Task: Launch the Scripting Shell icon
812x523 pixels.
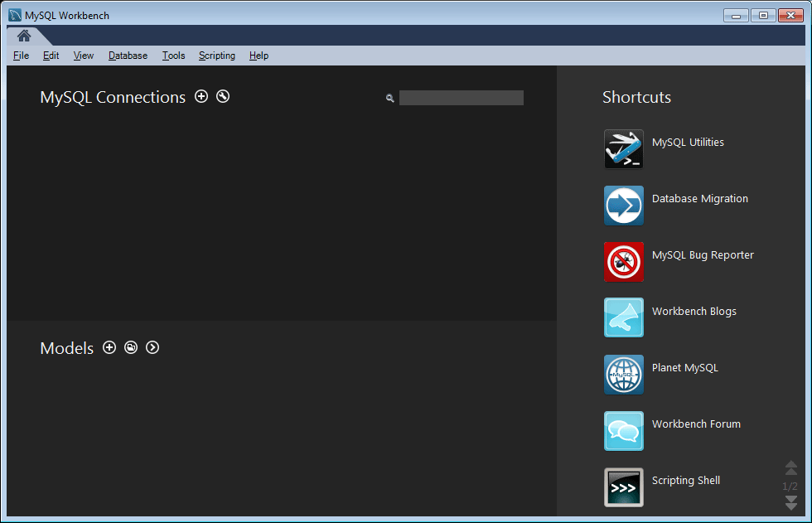Action: (x=623, y=487)
